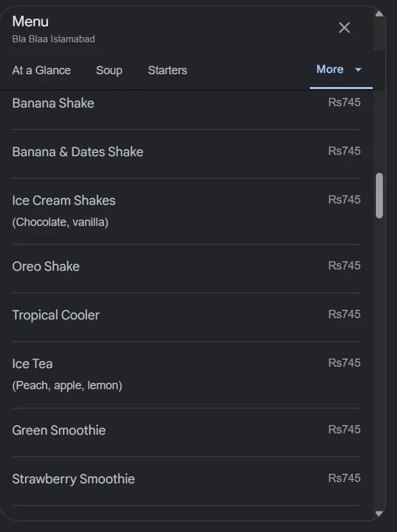397x532 pixels.
Task: Click the Menu heading title
Action: tap(30, 21)
